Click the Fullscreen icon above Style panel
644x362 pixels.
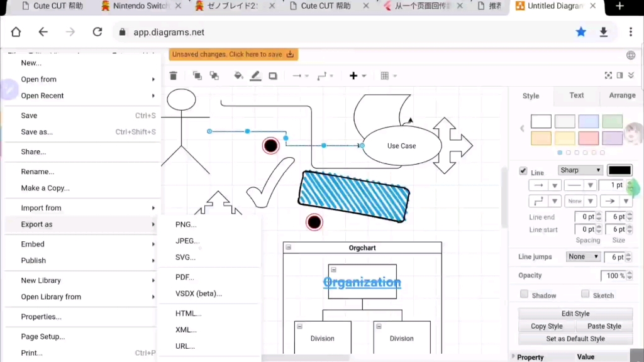point(608,75)
